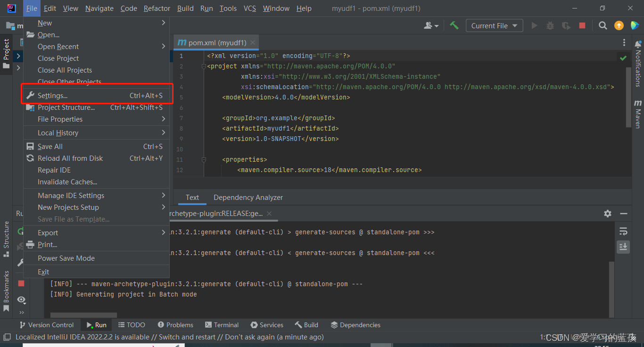Image resolution: width=644 pixels, height=347 pixels.
Task: Choose Exit in the File menu
Action: (x=96, y=272)
